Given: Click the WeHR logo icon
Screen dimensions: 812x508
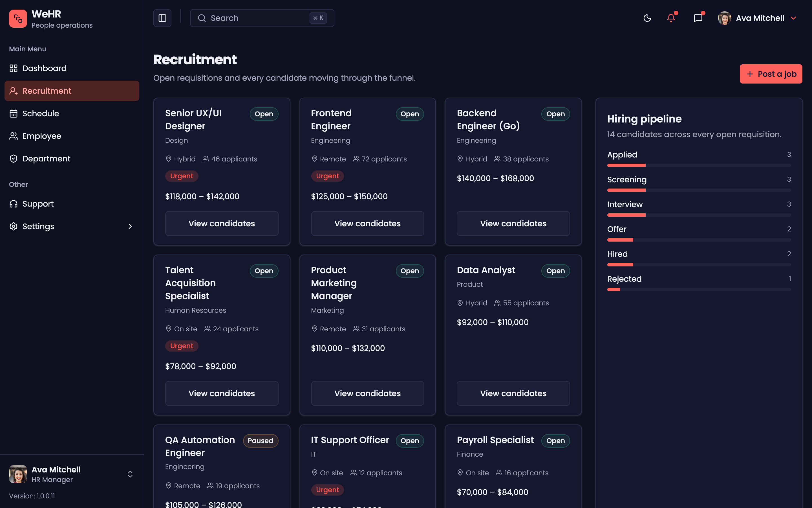Looking at the screenshot, I should tap(18, 18).
